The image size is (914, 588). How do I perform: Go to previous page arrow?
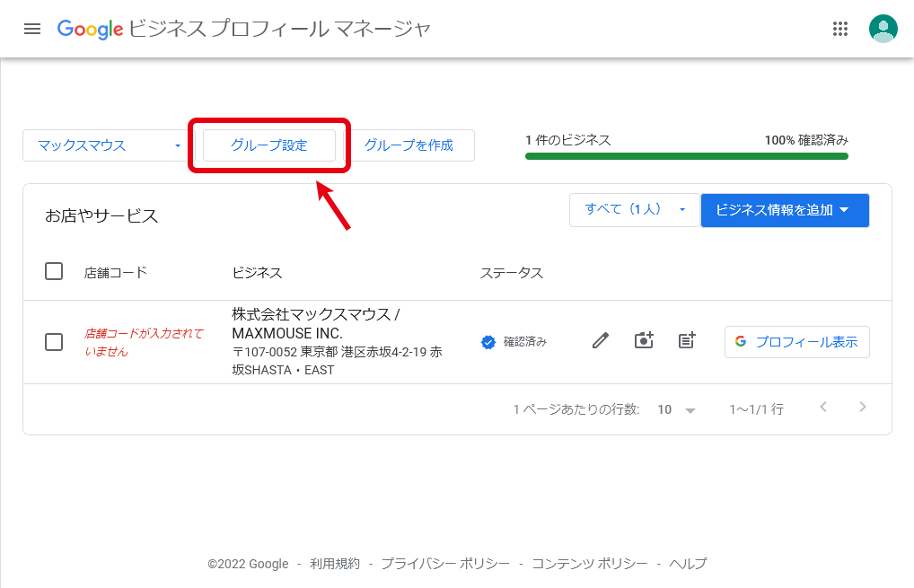point(823,408)
